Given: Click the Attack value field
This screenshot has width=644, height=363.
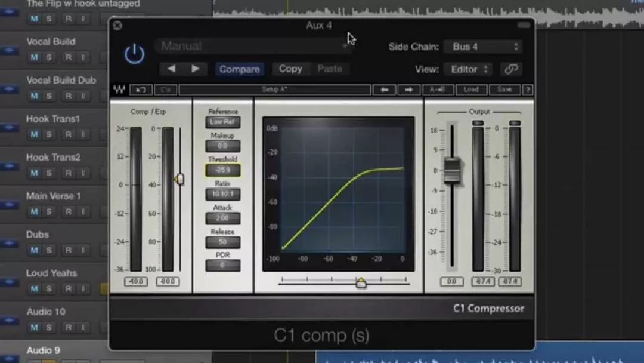Looking at the screenshot, I should tap(222, 218).
